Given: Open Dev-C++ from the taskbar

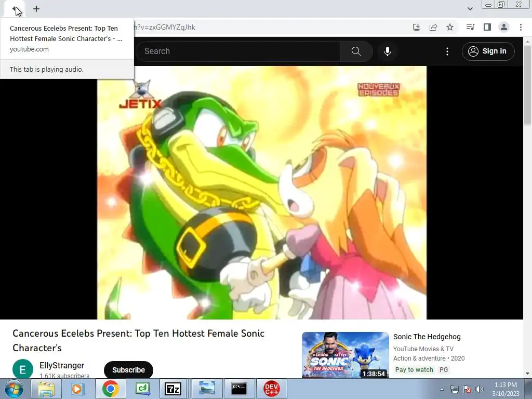Looking at the screenshot, I should coord(271,389).
